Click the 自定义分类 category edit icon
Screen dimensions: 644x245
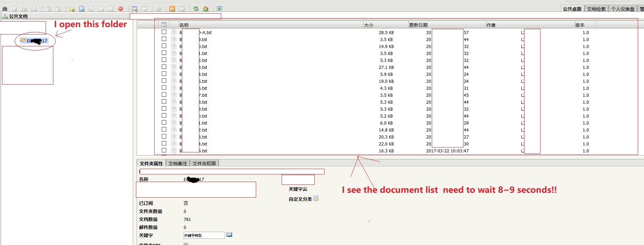point(316,199)
